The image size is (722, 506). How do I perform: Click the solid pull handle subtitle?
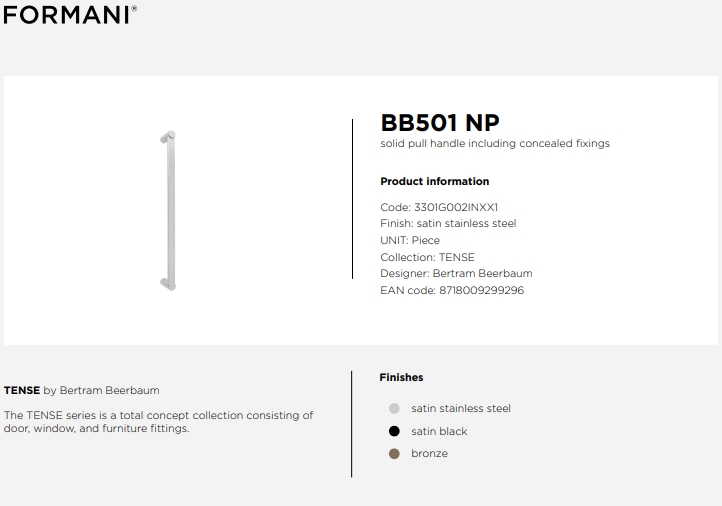(x=495, y=144)
